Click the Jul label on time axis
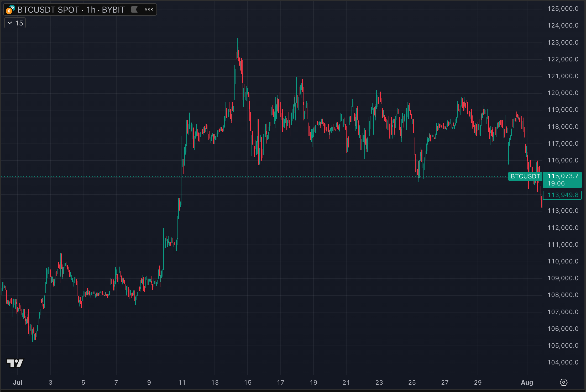Viewport: 586px width, 392px height. coord(17,382)
